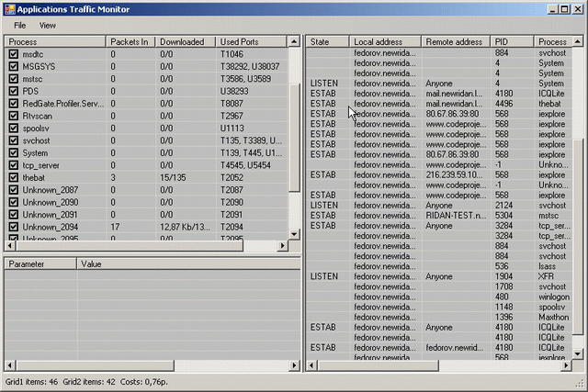Sort by PID column header

click(x=512, y=41)
